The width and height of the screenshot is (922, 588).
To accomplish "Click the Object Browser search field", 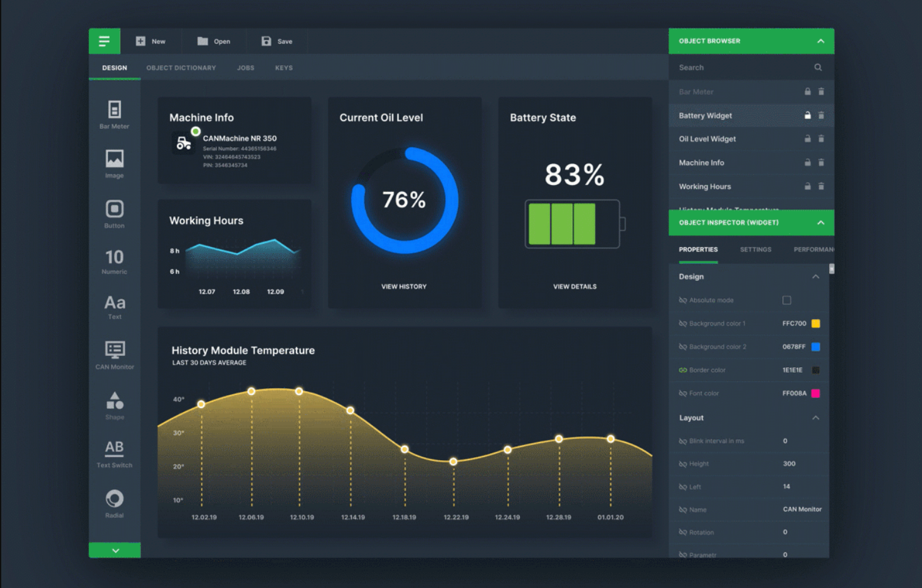I will tap(751, 67).
